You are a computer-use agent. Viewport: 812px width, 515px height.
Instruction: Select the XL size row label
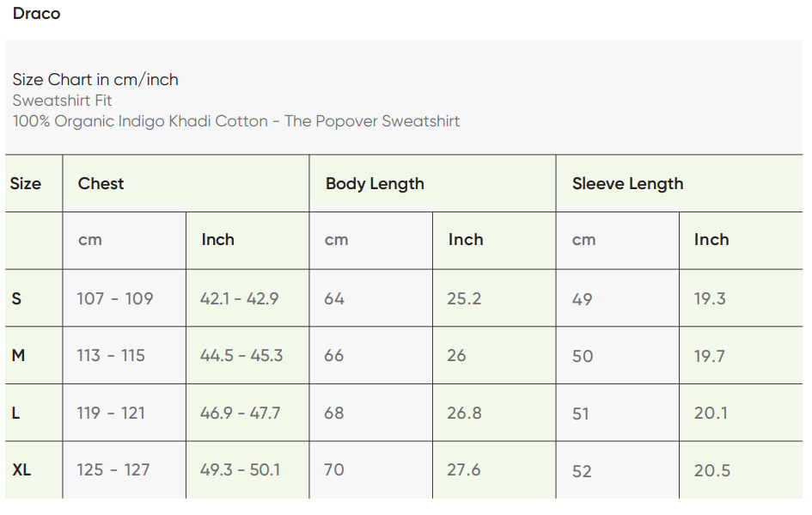(x=21, y=470)
